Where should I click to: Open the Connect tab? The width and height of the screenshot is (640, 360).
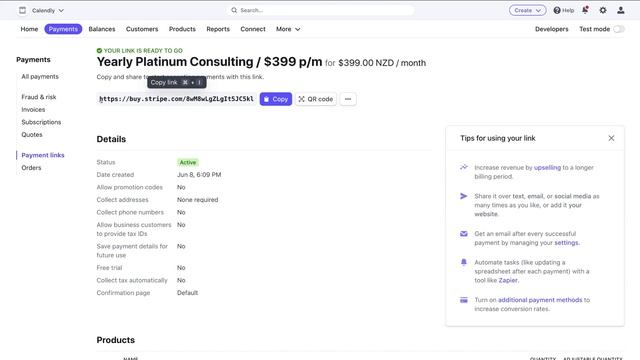pos(253,29)
